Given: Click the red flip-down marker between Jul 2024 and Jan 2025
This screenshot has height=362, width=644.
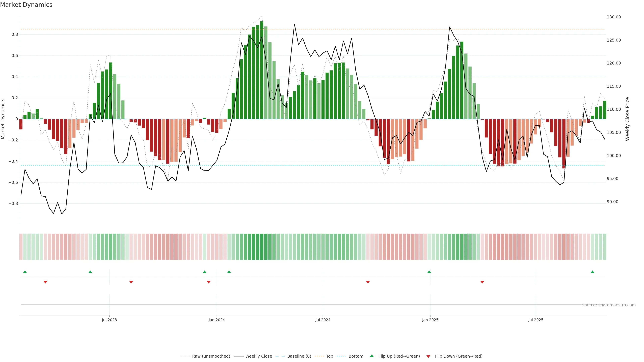Looking at the screenshot, I should coord(368,282).
